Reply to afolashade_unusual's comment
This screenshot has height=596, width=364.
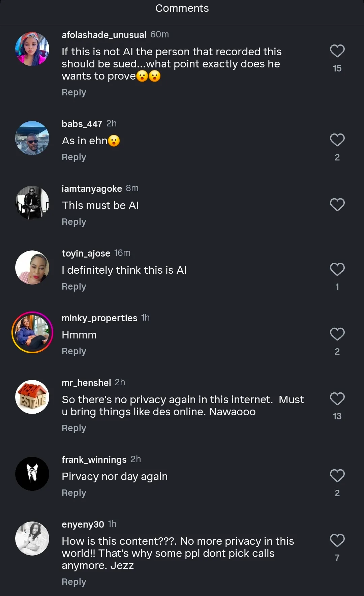pyautogui.click(x=74, y=92)
